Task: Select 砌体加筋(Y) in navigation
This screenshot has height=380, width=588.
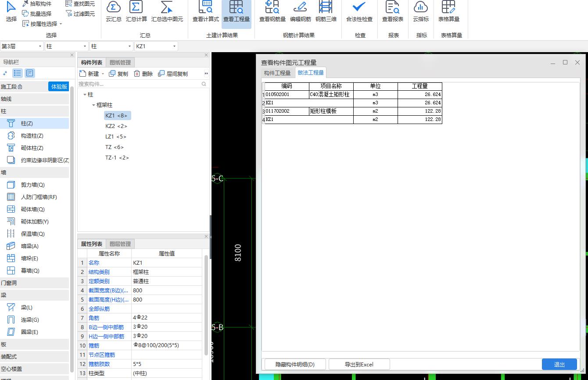Action: (x=34, y=222)
